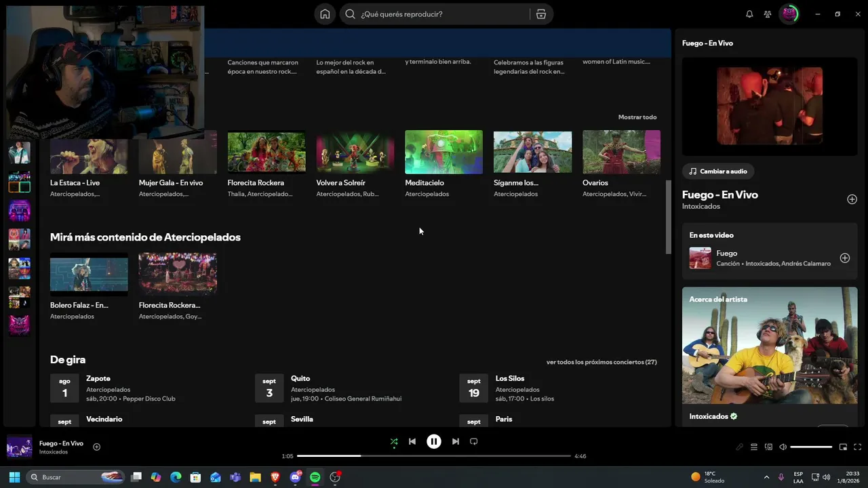Open Outlook from the taskbar
Viewport: 868px width, 488px height.
coord(216,477)
